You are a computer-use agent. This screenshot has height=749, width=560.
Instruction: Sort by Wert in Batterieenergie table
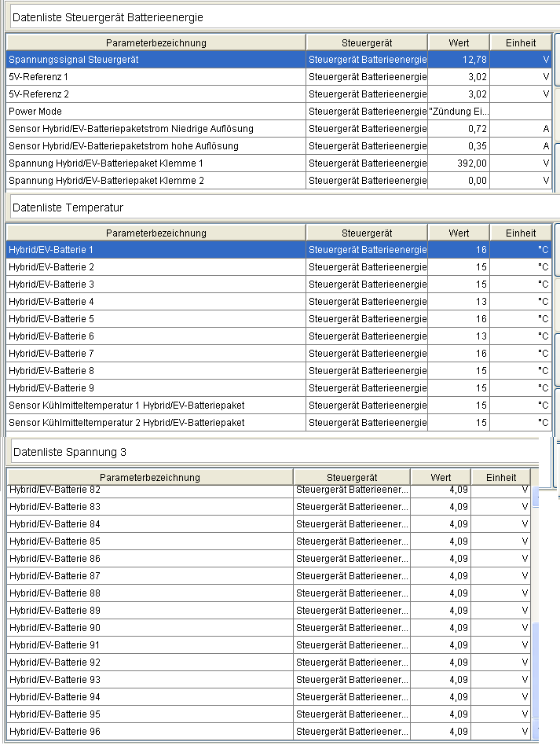click(459, 42)
